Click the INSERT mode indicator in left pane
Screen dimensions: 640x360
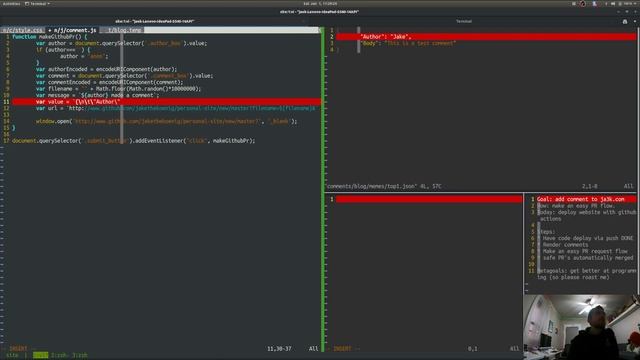pyautogui.click(x=18, y=349)
